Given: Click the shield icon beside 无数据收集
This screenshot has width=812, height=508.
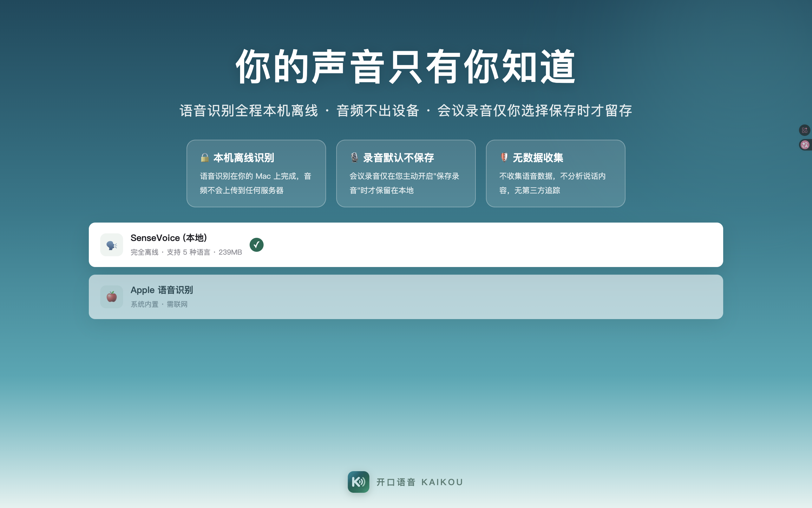Looking at the screenshot, I should coord(504,157).
